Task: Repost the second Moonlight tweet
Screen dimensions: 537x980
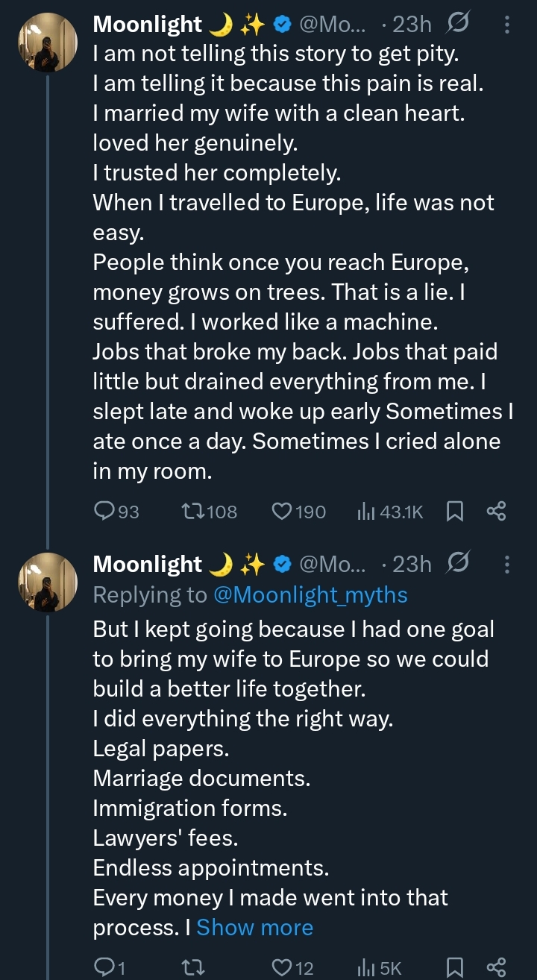Action: point(192,967)
